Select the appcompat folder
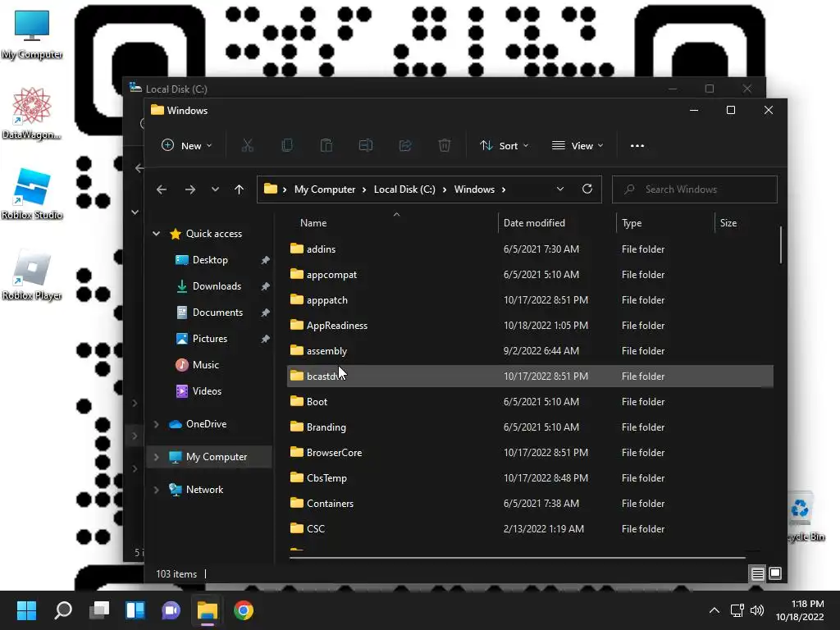Image resolution: width=840 pixels, height=630 pixels. [x=530, y=274]
